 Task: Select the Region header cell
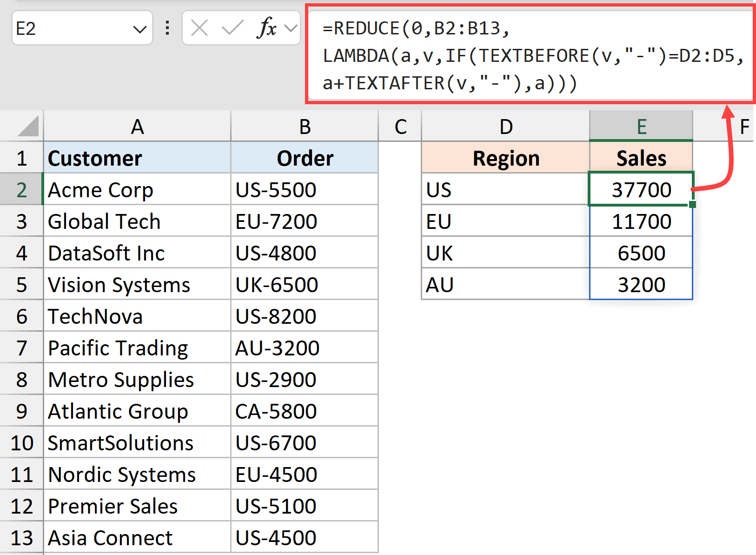tap(505, 158)
